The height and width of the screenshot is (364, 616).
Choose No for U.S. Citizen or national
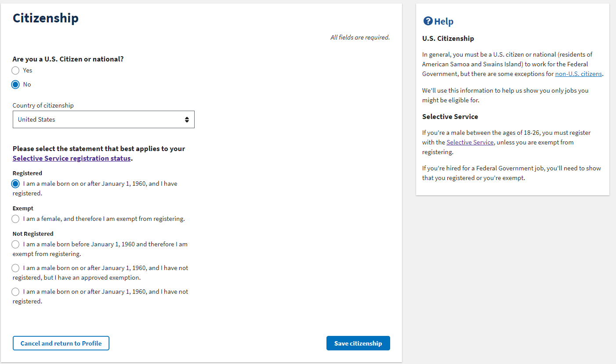coord(16,85)
